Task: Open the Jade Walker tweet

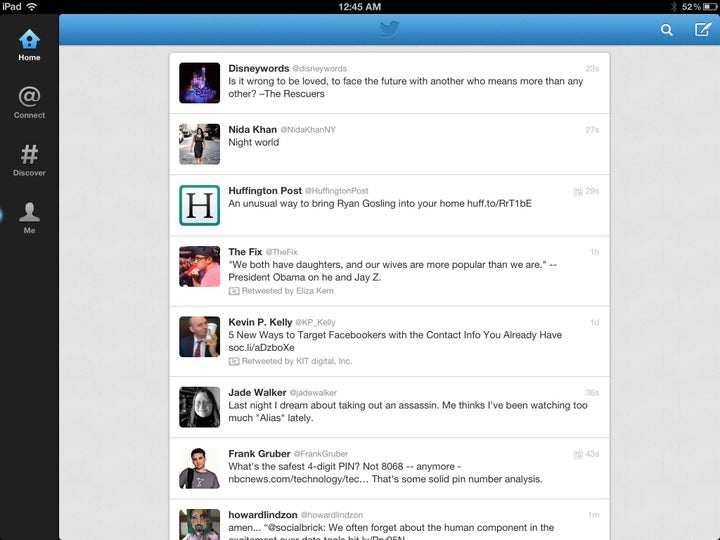Action: point(389,407)
